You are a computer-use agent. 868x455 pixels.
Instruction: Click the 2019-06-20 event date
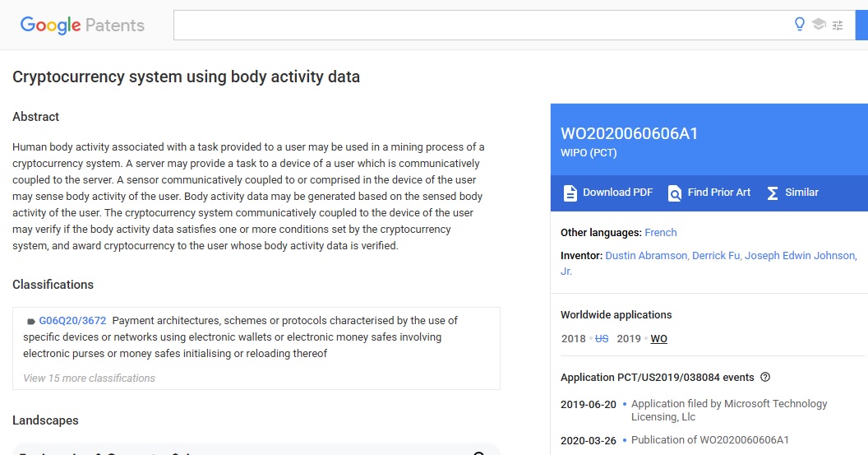point(589,404)
